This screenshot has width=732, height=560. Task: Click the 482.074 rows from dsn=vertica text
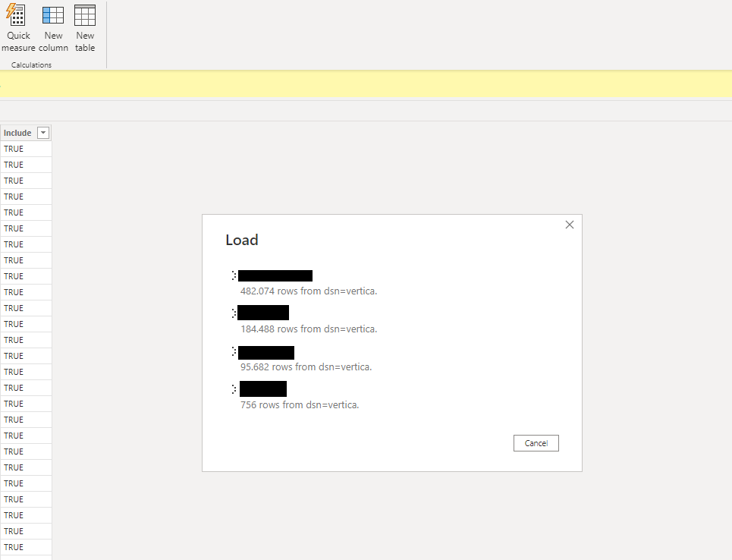pyautogui.click(x=309, y=291)
